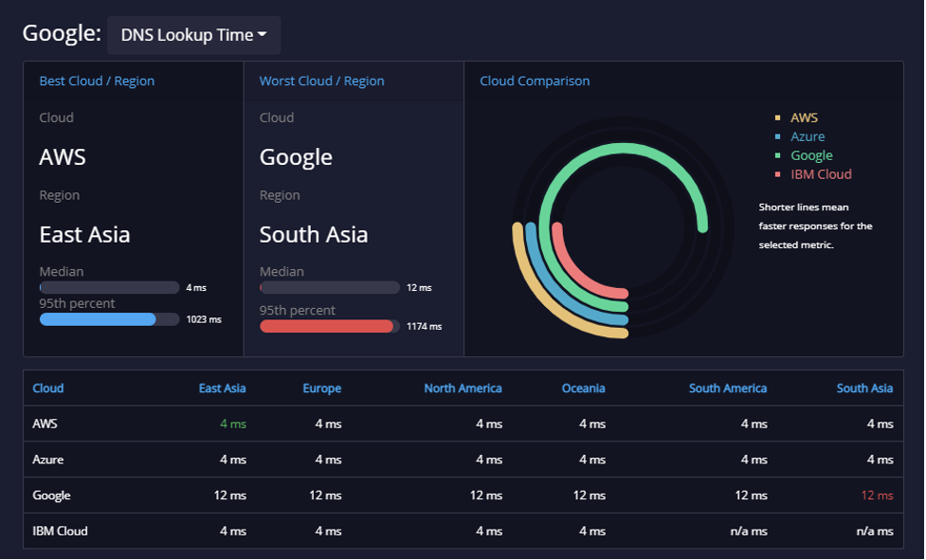
Task: Sort by Oceania column header
Action: (584, 388)
